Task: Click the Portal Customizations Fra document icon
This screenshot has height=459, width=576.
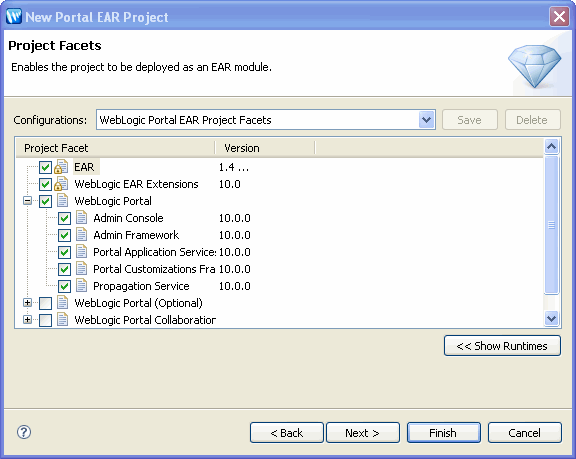Action: point(82,269)
